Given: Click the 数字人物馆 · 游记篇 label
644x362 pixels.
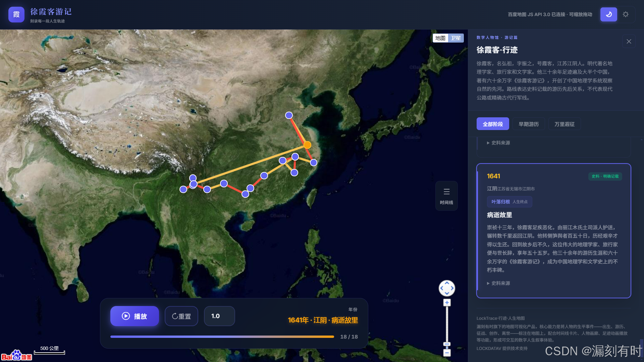Looking at the screenshot, I should point(497,38).
